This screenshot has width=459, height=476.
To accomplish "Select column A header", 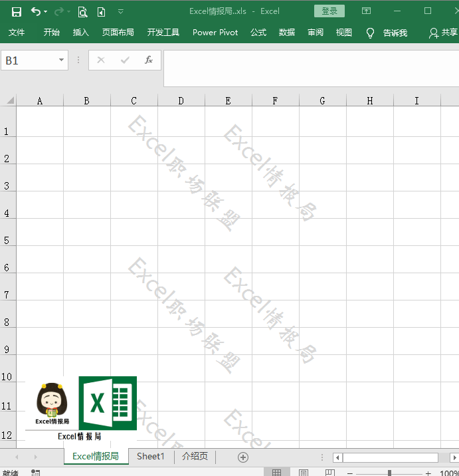I will click(40, 100).
